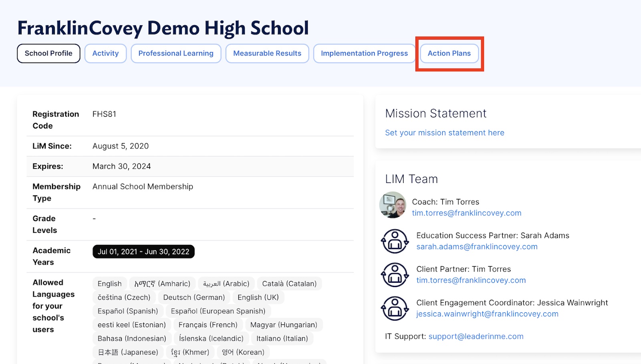Screen dimensions: 641x364
Task: Click jessica.wainwright@franklincovey.com email link
Action: (x=487, y=314)
